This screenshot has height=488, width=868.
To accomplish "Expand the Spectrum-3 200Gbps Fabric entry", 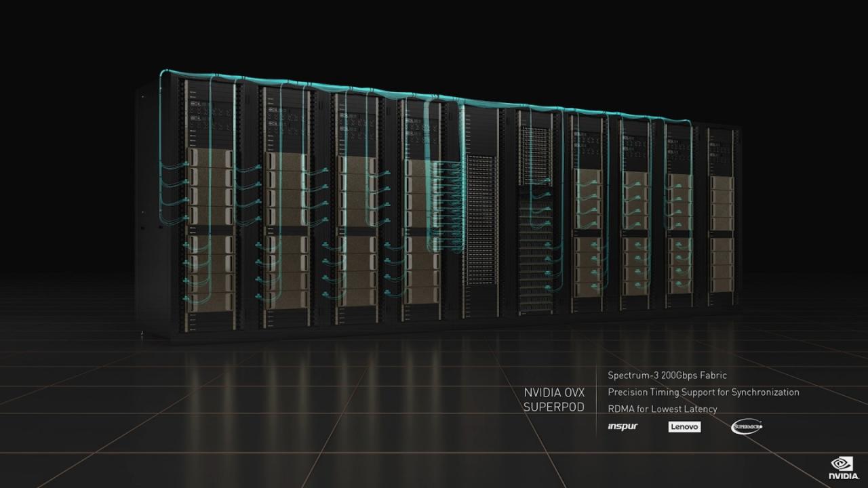I will pos(667,375).
